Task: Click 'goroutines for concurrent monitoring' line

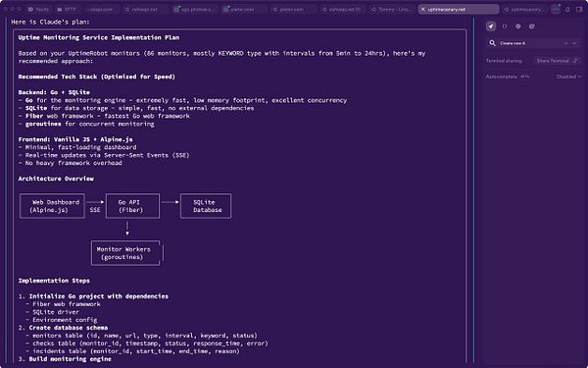Action: [86, 124]
